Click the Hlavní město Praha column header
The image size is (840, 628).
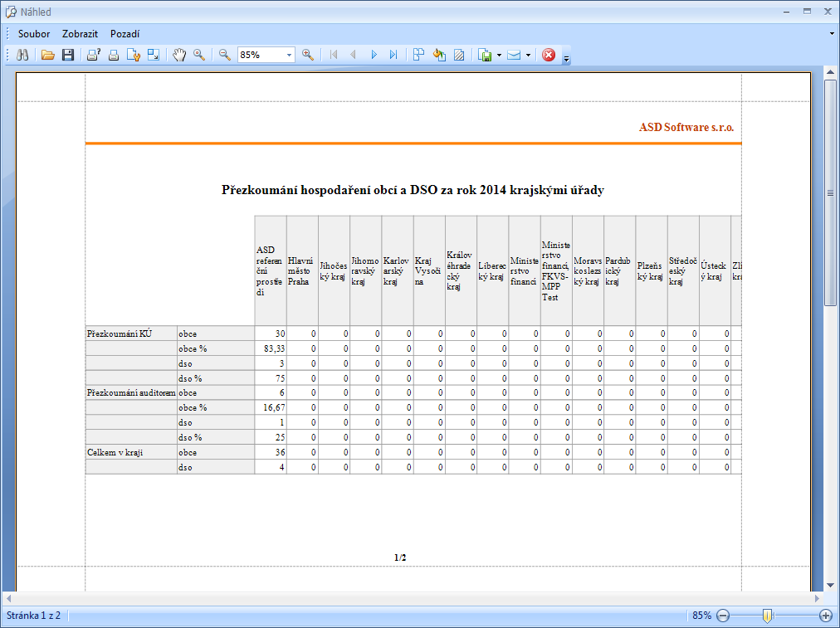pyautogui.click(x=302, y=271)
